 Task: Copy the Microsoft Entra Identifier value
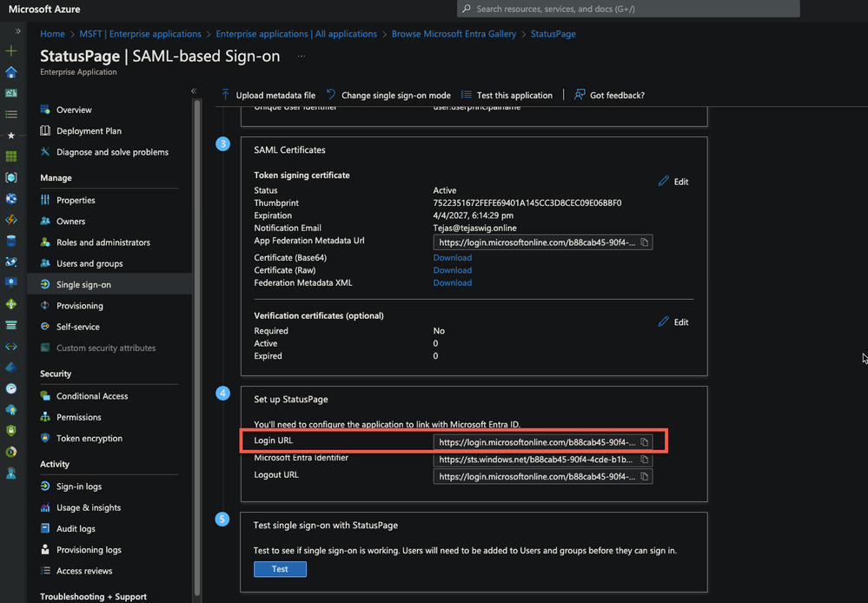pyautogui.click(x=645, y=460)
